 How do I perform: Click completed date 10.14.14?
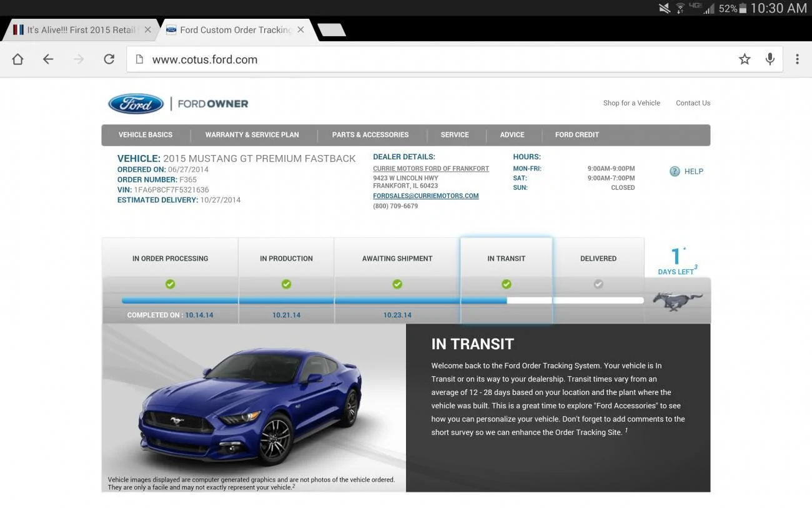pyautogui.click(x=199, y=315)
